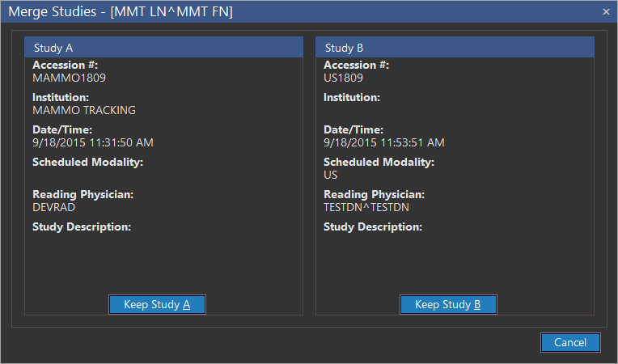This screenshot has height=364, width=618.
Task: Click the Institution label in Study B
Action: coord(352,98)
